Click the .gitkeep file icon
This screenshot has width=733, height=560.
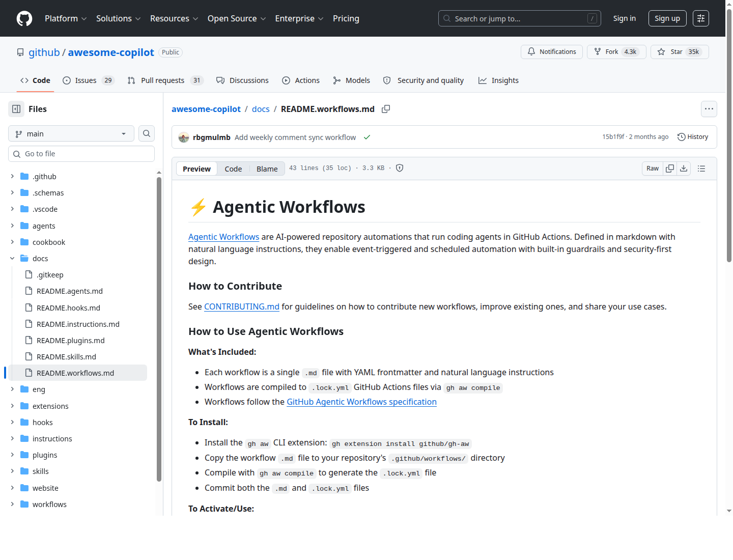(29, 275)
